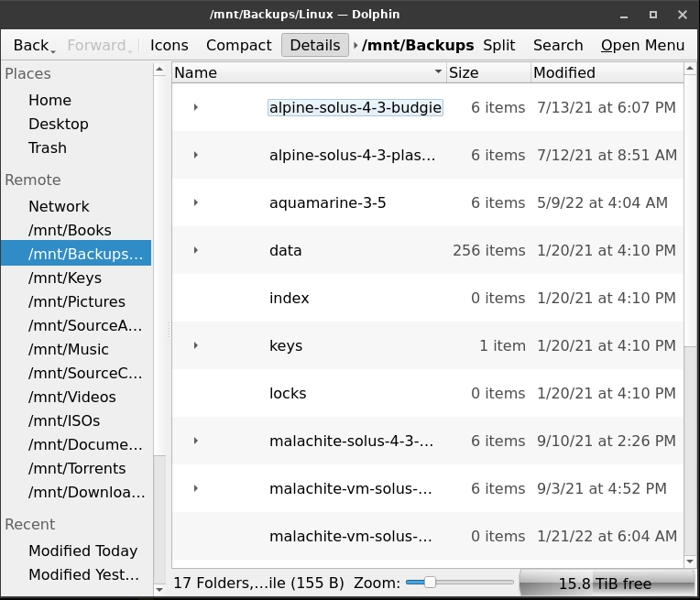
Task: Switch to Compact view mode
Action: click(238, 45)
